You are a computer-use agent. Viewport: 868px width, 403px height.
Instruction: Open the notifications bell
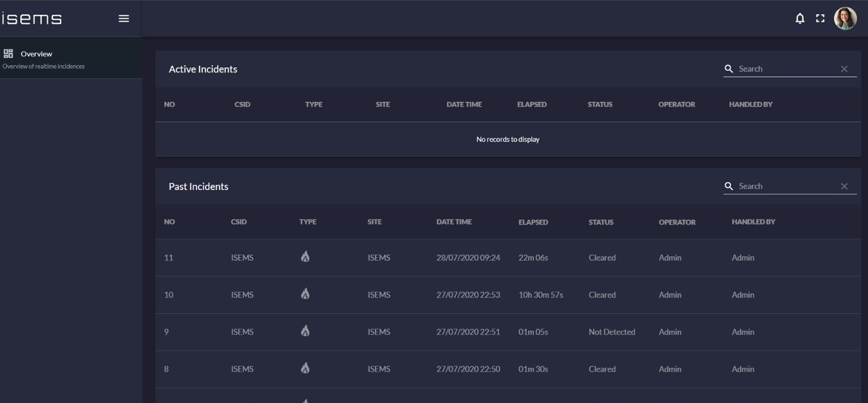[x=800, y=18]
